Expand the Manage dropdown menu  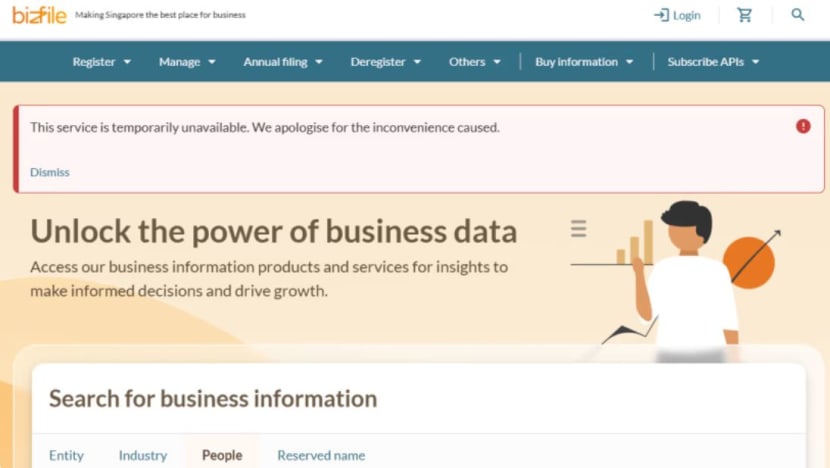[x=187, y=62]
